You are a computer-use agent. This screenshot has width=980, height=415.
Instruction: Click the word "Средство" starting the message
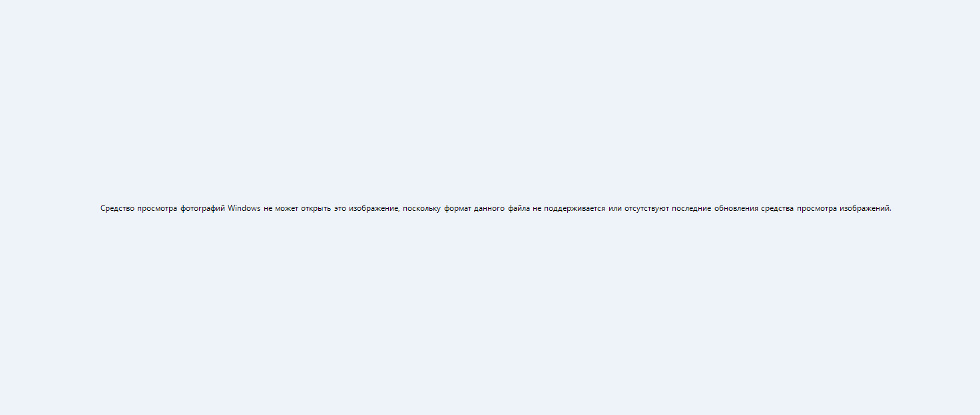[117, 208]
